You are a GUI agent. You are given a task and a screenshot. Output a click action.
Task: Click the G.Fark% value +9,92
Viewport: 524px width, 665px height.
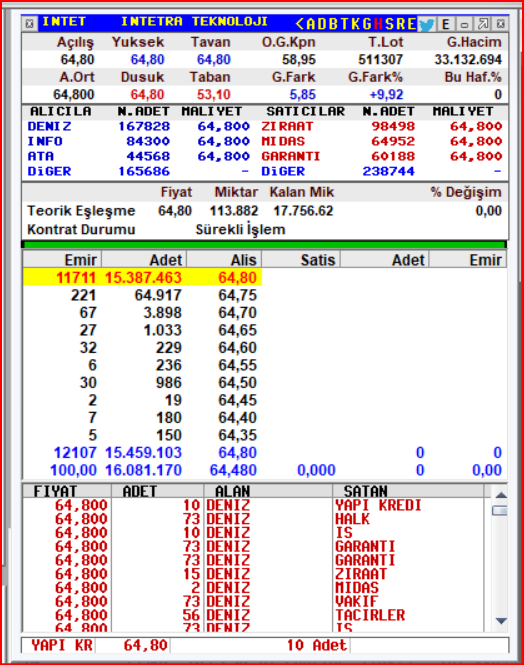(x=386, y=94)
